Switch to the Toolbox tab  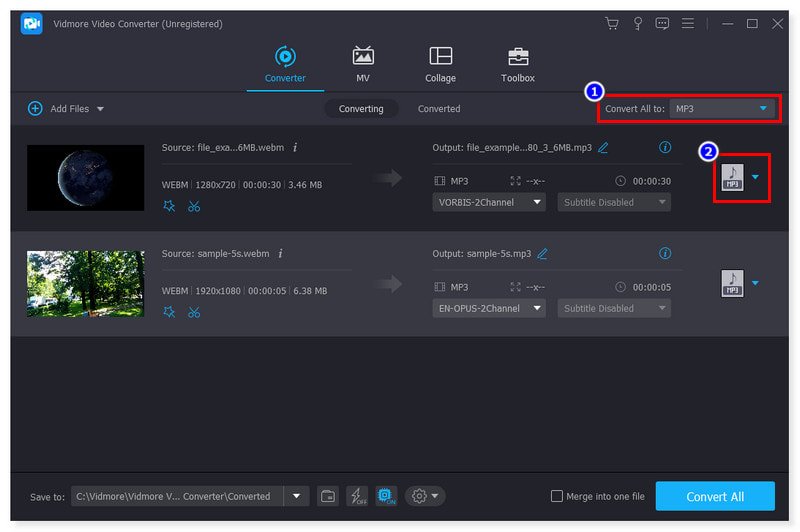point(517,65)
